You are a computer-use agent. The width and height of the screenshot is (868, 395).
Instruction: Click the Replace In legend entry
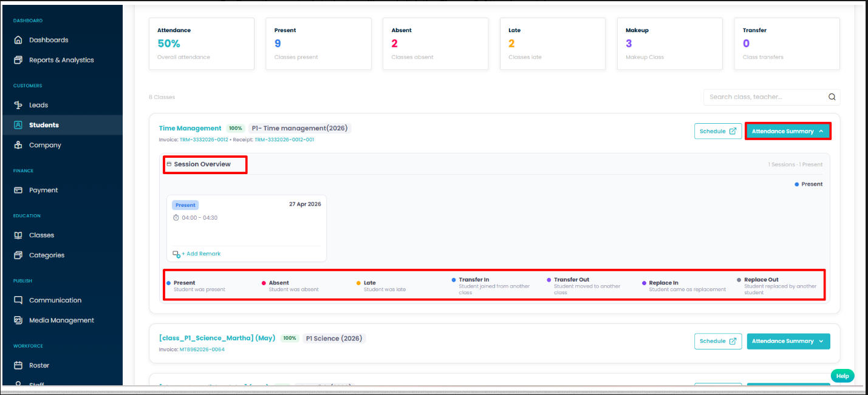(x=684, y=285)
